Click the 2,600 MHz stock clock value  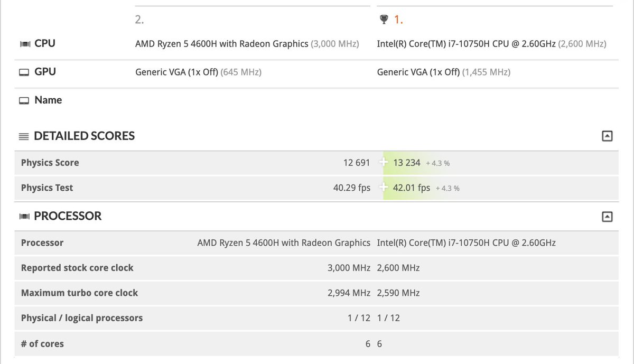pyautogui.click(x=398, y=268)
